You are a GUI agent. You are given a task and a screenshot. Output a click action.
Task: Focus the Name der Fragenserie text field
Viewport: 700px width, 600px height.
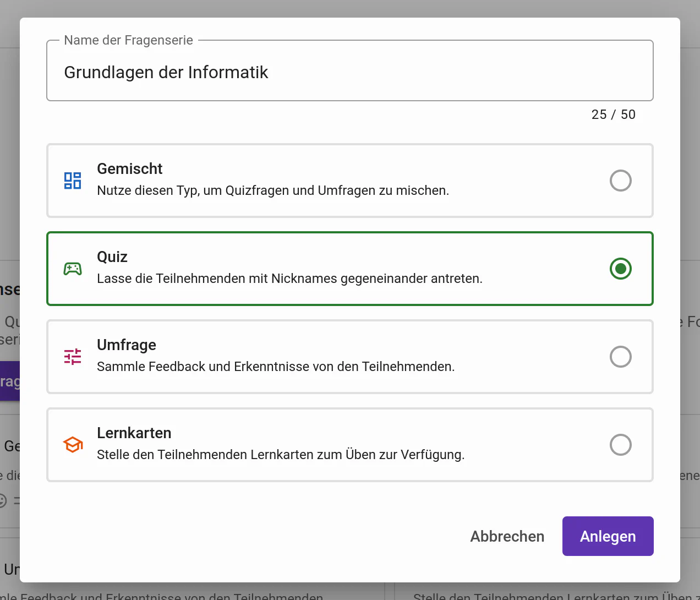[x=349, y=73]
